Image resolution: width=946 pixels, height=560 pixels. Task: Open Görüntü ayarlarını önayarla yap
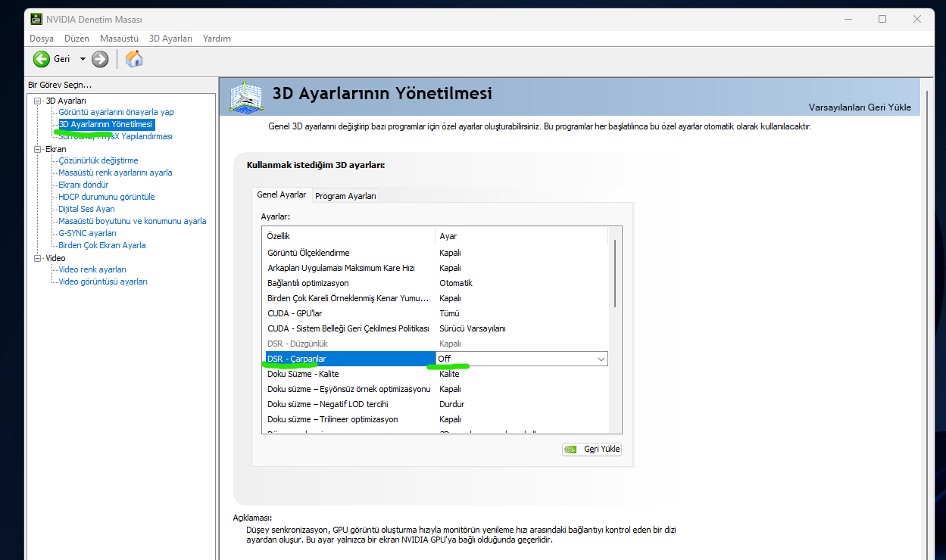[116, 112]
